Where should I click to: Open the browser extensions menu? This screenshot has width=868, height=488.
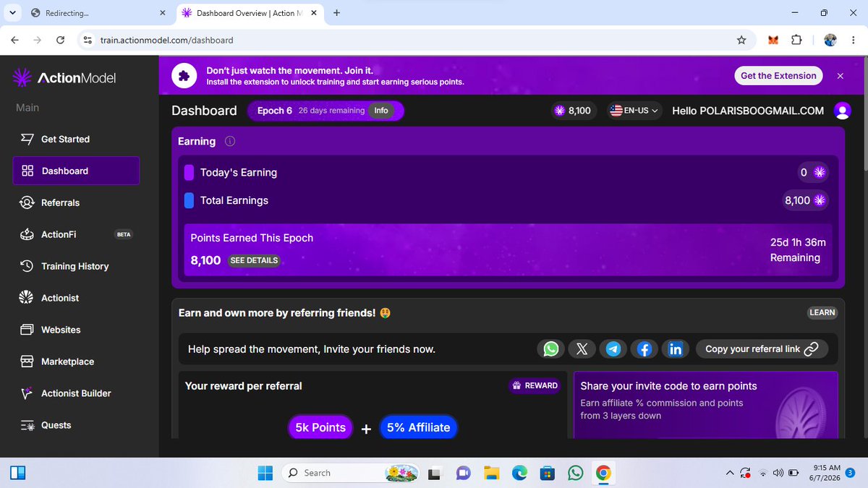coord(796,40)
